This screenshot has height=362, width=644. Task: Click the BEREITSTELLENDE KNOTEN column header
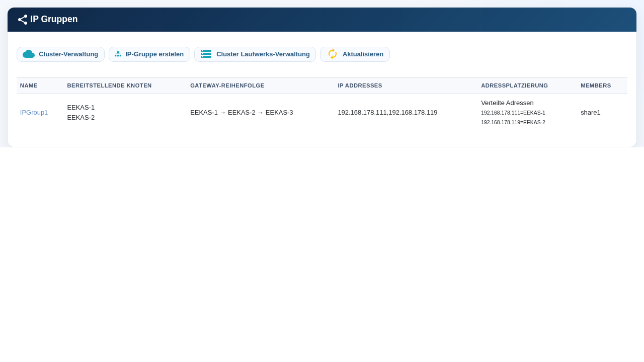coord(109,85)
